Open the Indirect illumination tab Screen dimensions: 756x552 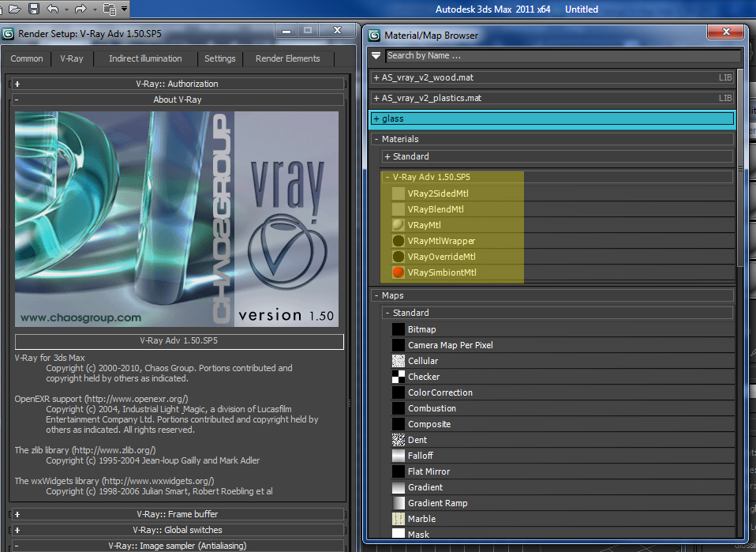(145, 58)
